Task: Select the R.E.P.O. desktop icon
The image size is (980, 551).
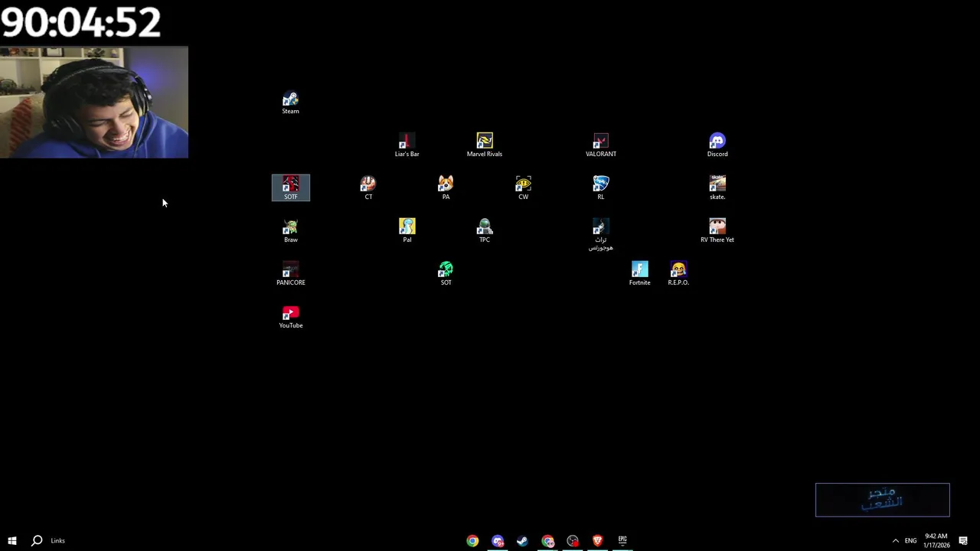Action: [x=678, y=274]
